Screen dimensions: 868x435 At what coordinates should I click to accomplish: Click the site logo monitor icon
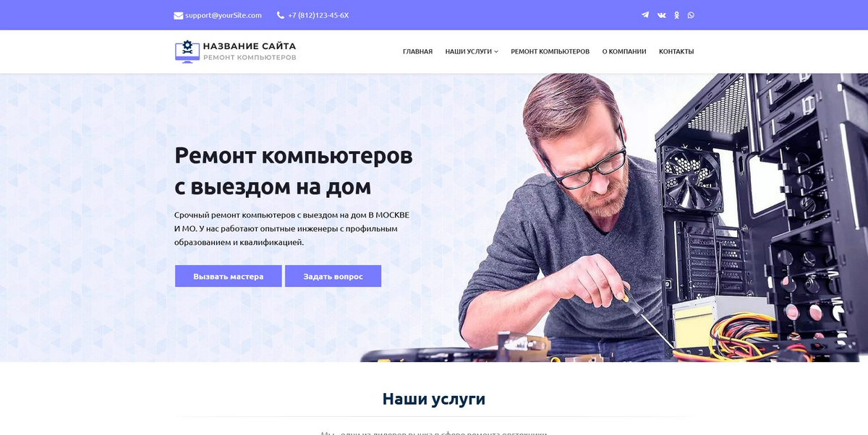[187, 51]
